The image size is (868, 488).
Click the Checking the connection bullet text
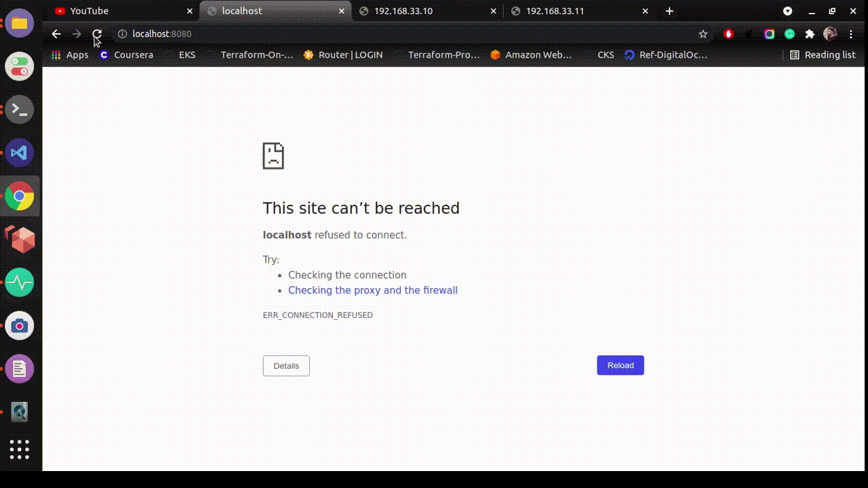point(347,275)
